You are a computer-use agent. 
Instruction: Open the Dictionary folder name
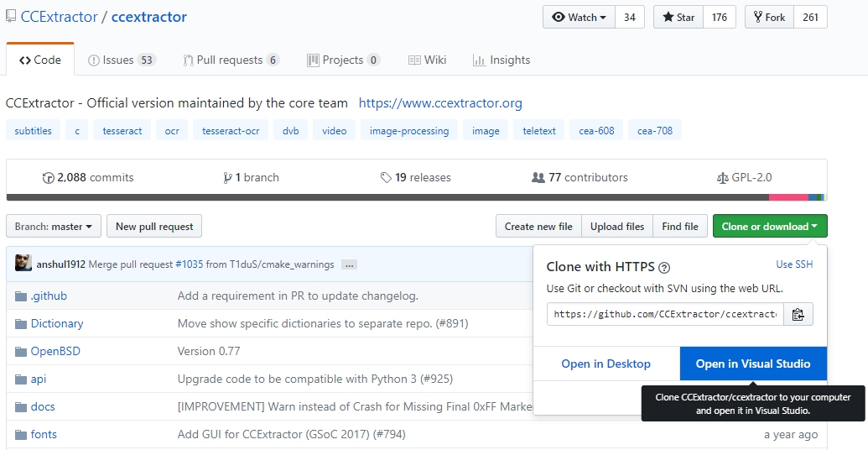57,323
